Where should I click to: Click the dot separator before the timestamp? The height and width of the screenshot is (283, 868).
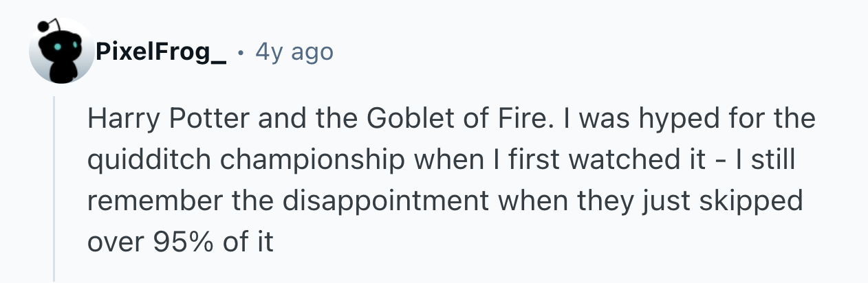(239, 52)
